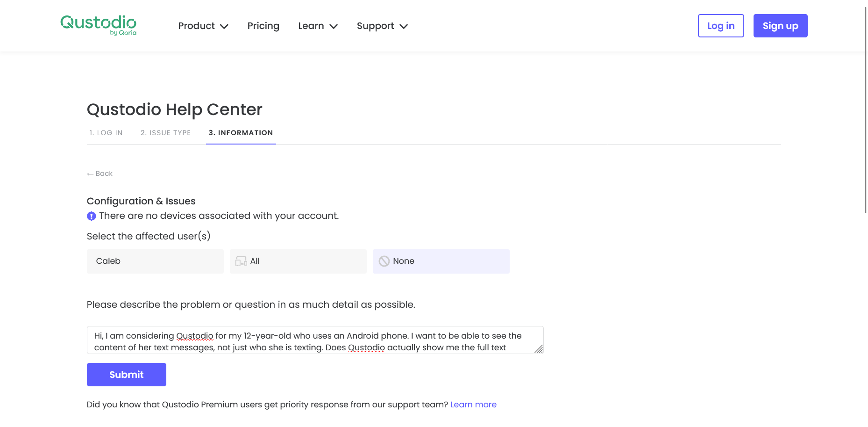Click the Qustodio Help Center heading
The height and width of the screenshot is (427, 868).
(x=175, y=109)
